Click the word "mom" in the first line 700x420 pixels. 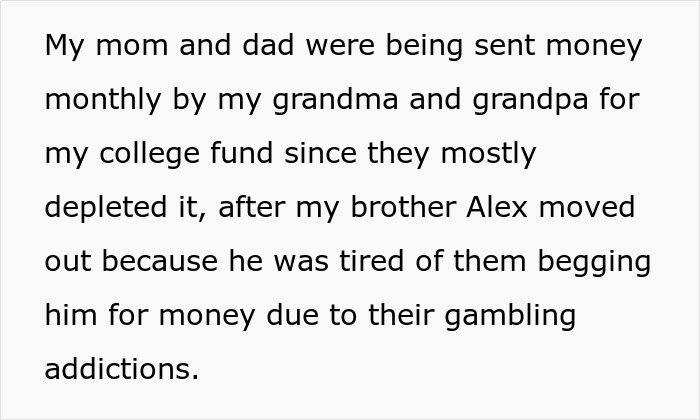tap(128, 47)
